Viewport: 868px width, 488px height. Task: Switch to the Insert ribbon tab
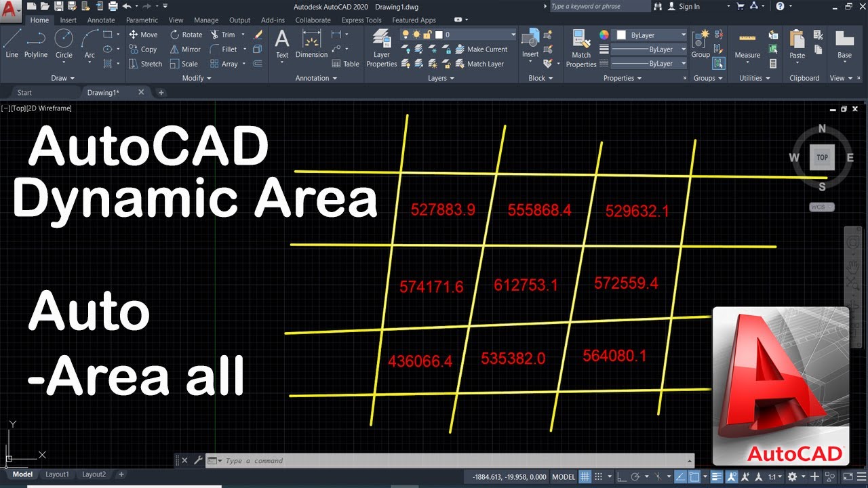68,20
